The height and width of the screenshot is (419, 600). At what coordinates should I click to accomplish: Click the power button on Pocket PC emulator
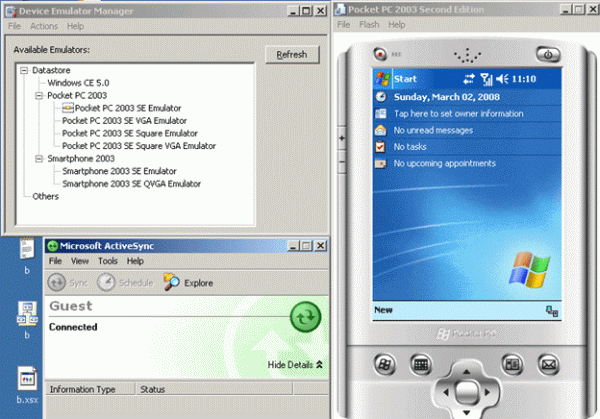pos(548,54)
